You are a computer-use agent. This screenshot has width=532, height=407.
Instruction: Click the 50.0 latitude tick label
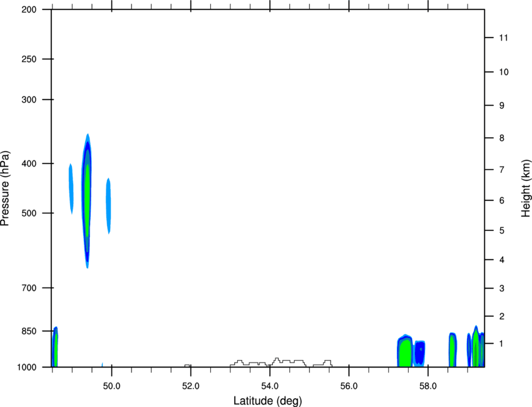[x=111, y=386]
